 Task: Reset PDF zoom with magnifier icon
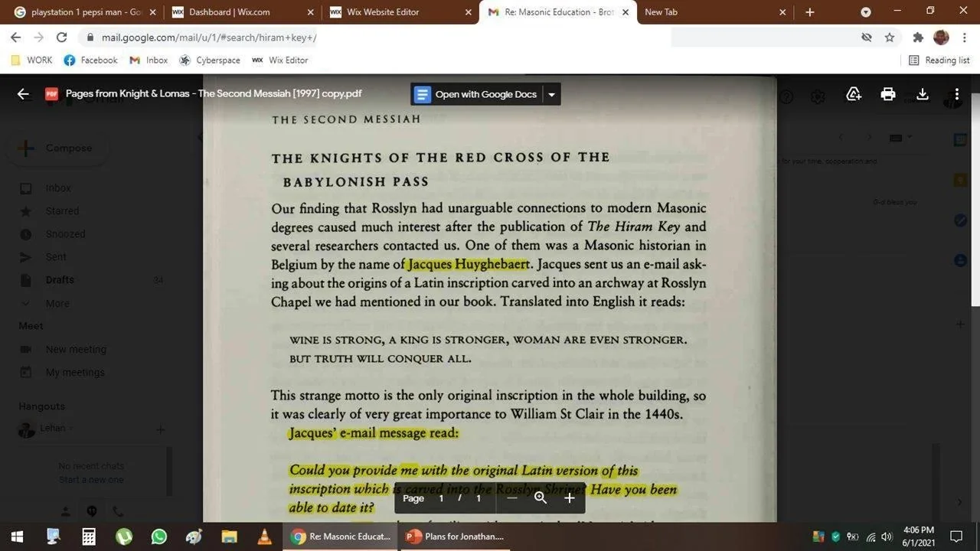pos(541,498)
